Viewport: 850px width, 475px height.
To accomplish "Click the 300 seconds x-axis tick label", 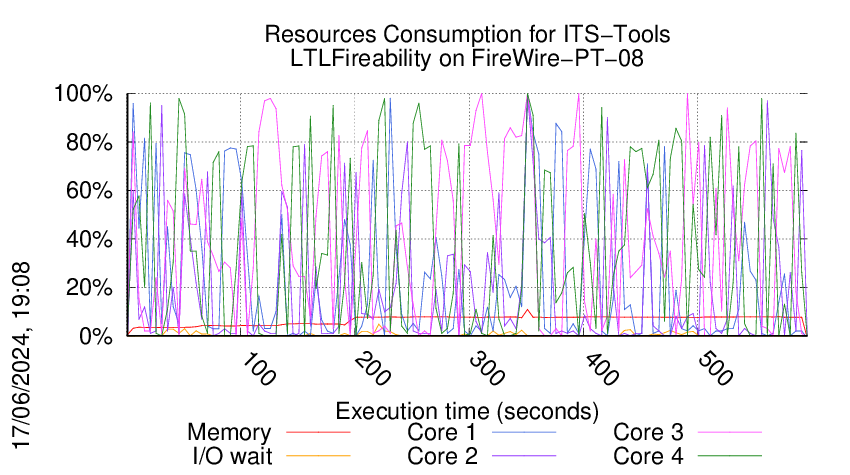I will pyautogui.click(x=486, y=370).
